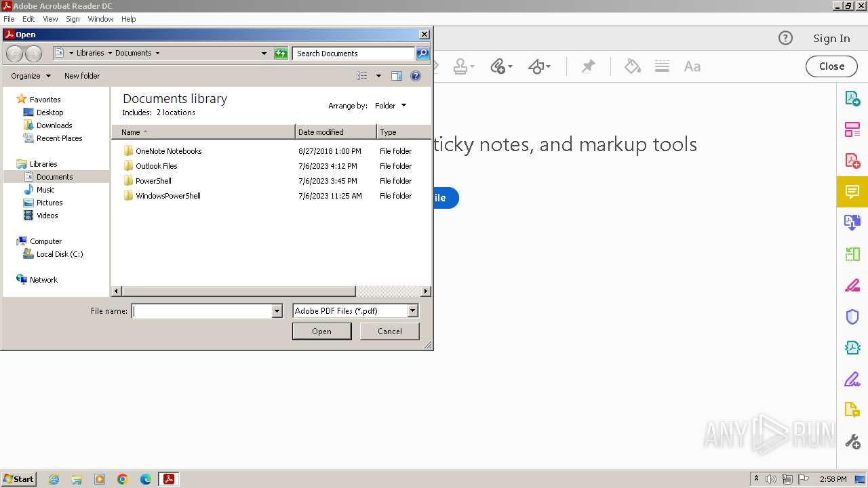
Task: Click the help icon in the Open dialog
Action: point(416,76)
